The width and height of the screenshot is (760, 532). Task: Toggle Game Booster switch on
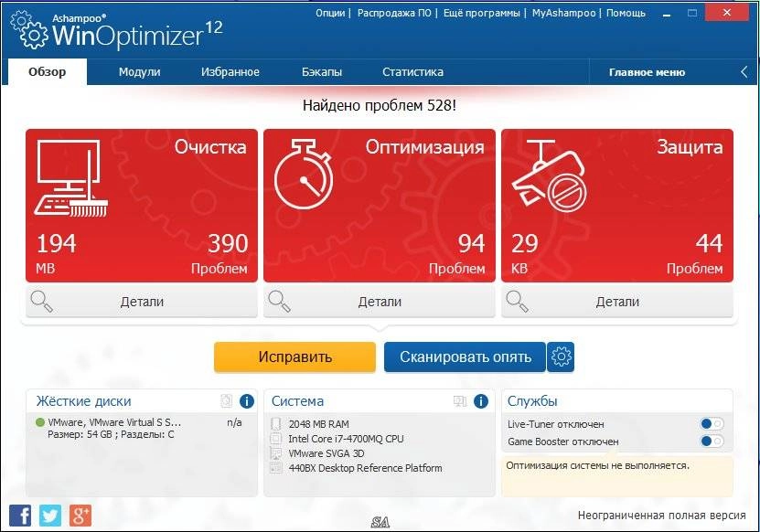[712, 441]
